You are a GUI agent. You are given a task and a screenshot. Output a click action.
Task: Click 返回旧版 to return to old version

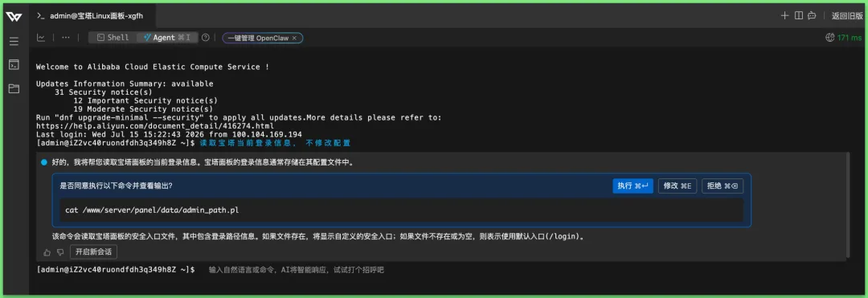point(847,15)
